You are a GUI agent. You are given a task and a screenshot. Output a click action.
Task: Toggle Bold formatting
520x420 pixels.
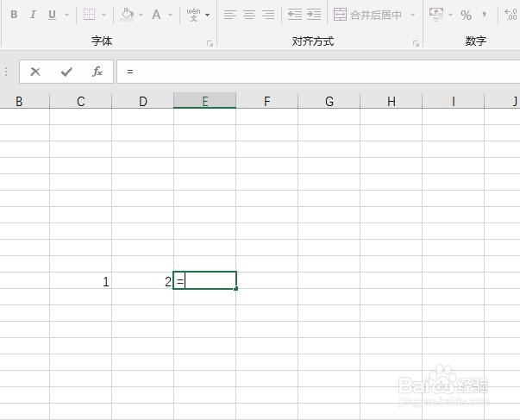pyautogui.click(x=14, y=15)
